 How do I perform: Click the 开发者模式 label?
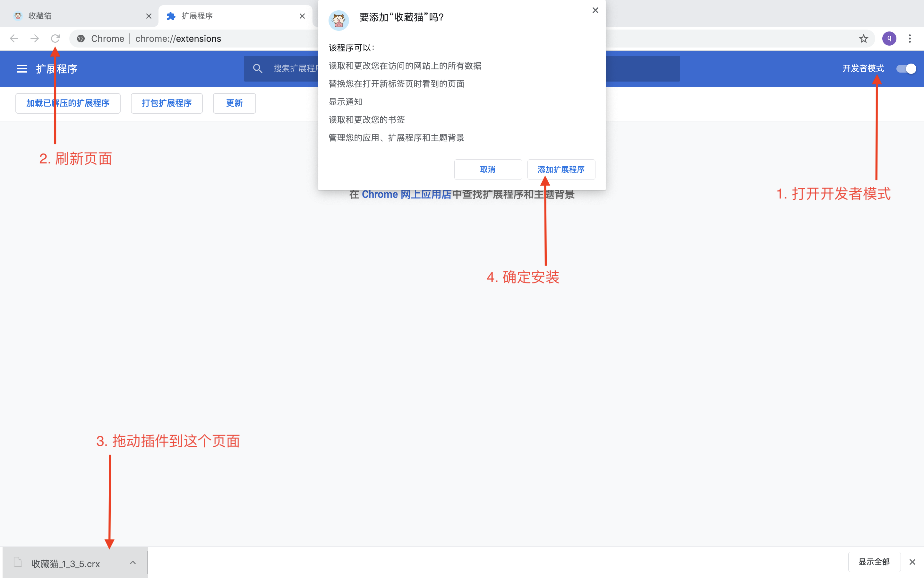(x=863, y=68)
